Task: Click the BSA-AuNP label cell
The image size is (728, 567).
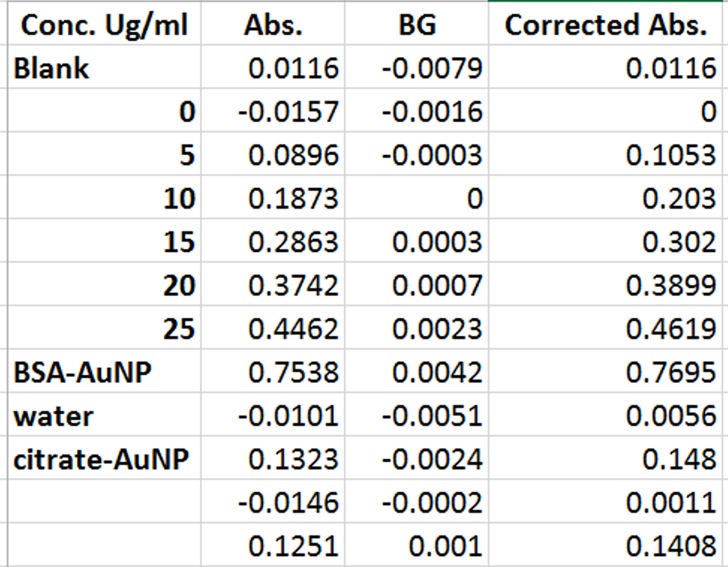Action: pyautogui.click(x=104, y=373)
